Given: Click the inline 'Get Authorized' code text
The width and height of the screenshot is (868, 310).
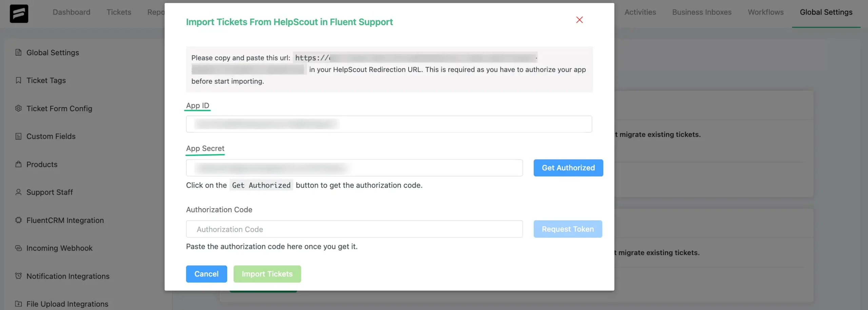Looking at the screenshot, I should point(261,185).
